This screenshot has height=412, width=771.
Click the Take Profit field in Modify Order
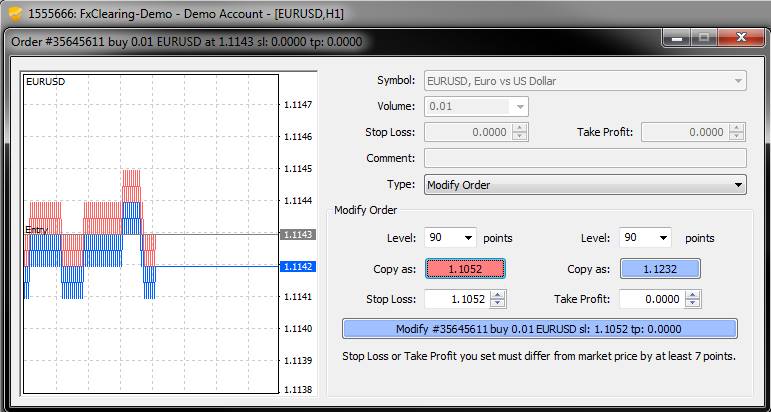651,299
